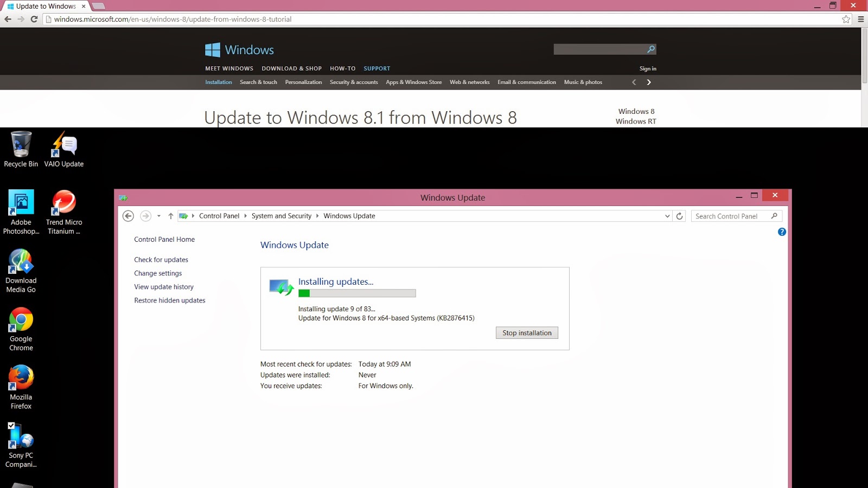Click the System and Security breadcrumb
Viewport: 868px width, 488px height.
pos(282,216)
